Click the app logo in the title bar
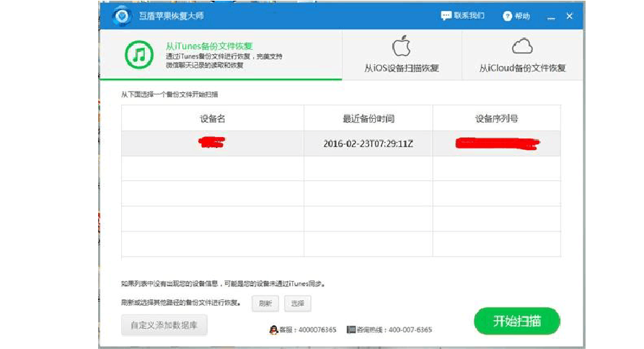 point(122,16)
